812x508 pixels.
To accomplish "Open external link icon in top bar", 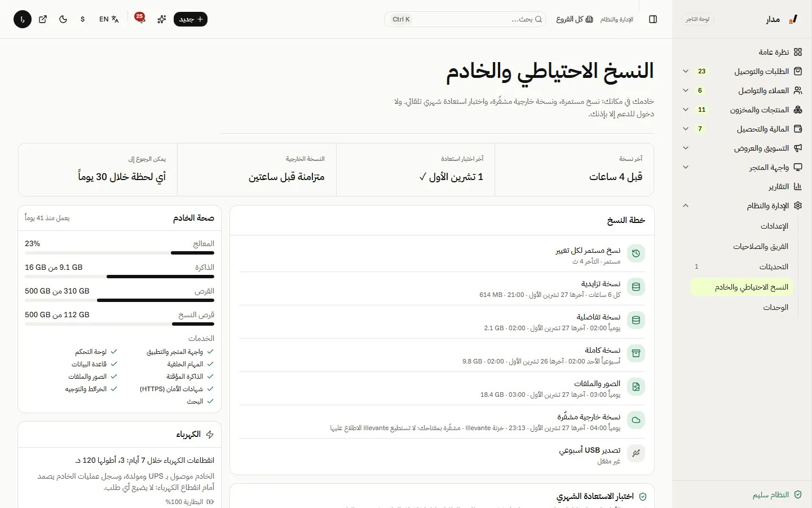I will (x=43, y=19).
